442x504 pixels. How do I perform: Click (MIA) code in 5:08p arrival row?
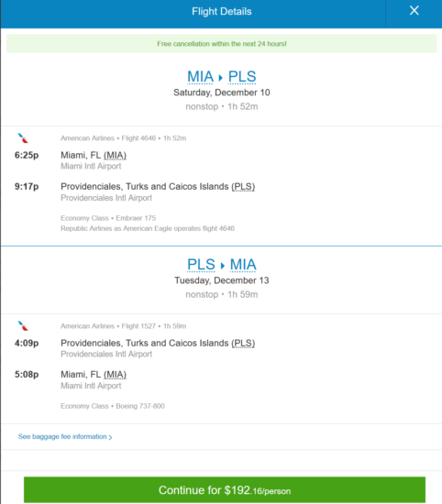(x=115, y=375)
